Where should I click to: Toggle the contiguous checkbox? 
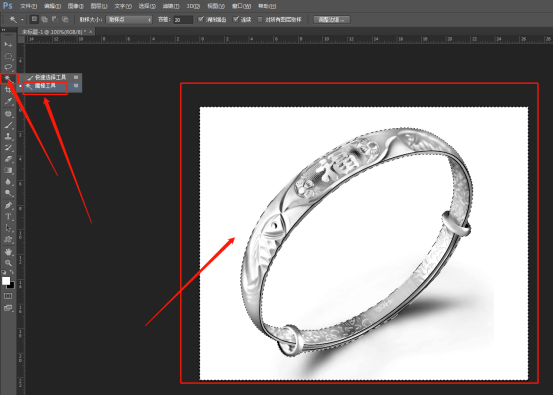click(236, 19)
